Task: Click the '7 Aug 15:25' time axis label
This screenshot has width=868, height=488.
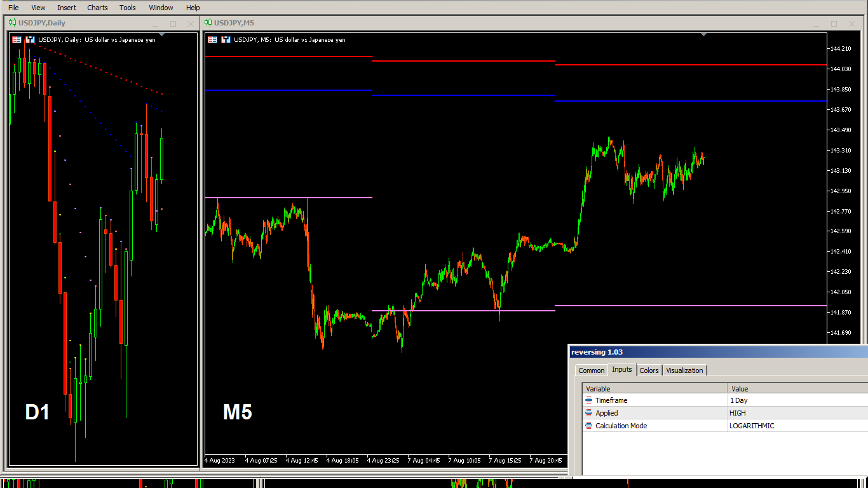Action: (x=505, y=460)
